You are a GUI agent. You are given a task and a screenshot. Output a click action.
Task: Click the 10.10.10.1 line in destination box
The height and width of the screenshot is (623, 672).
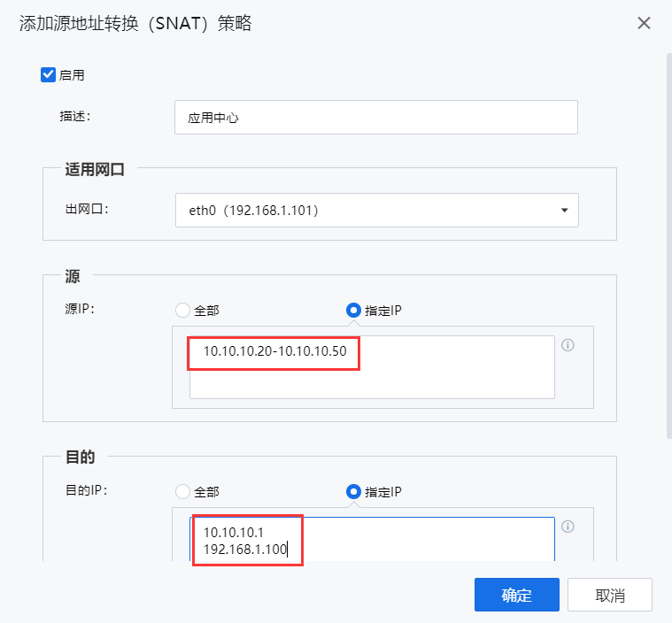[x=234, y=532]
